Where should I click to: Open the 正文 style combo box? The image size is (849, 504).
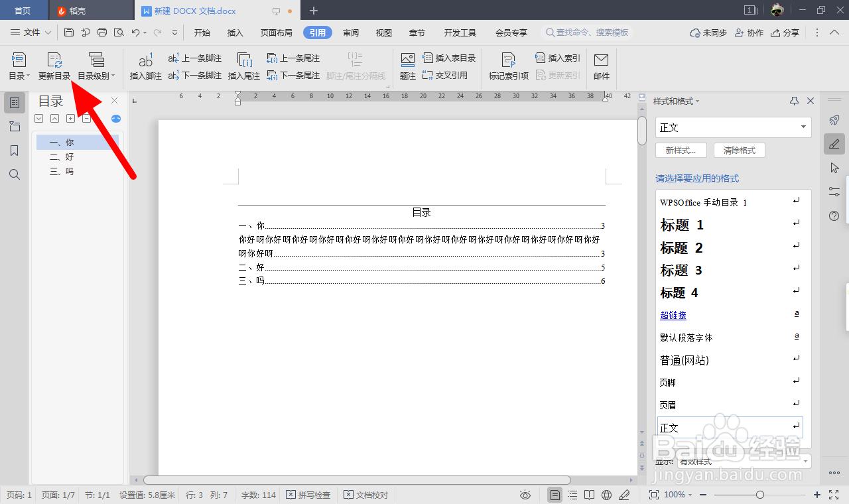734,127
